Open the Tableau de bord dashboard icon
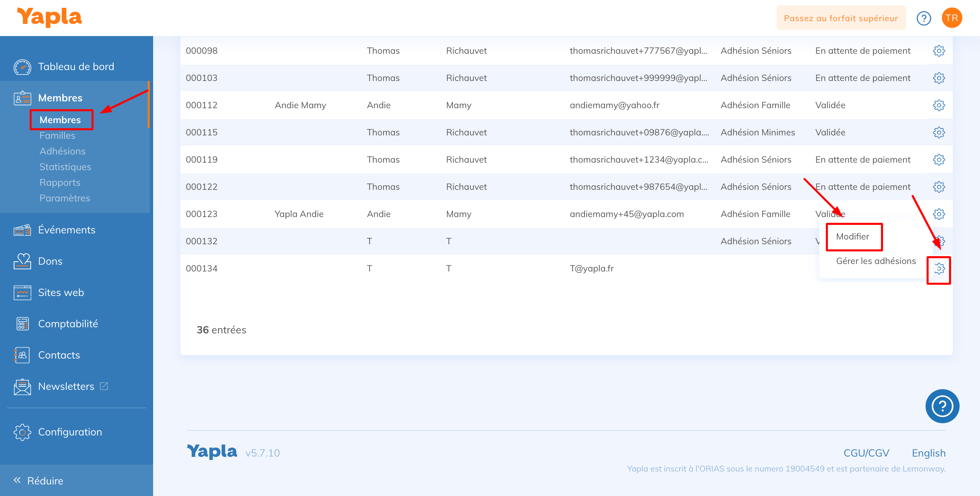Image resolution: width=980 pixels, height=496 pixels. click(x=22, y=67)
